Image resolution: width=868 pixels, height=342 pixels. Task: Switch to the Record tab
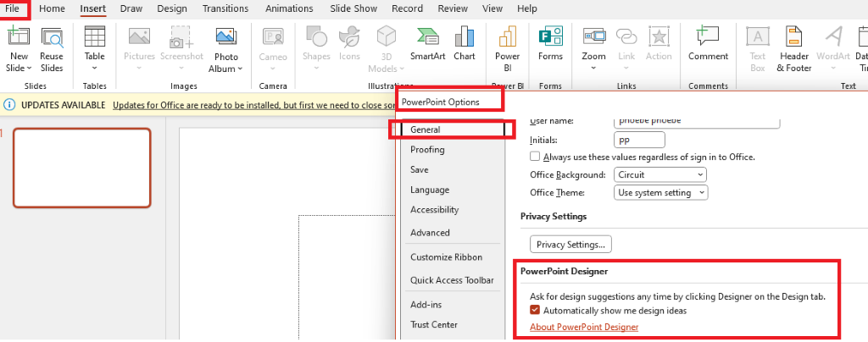click(x=407, y=8)
